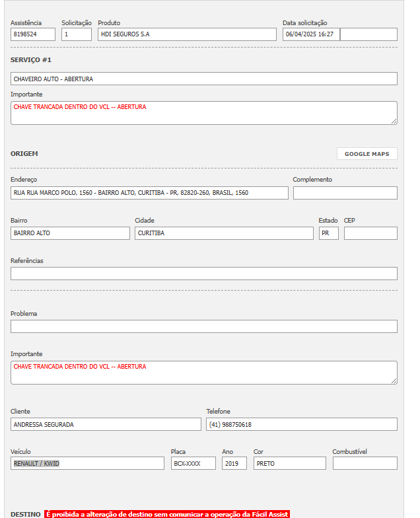
Task: Click the Cor field showing PRETO
Action: coord(289,463)
